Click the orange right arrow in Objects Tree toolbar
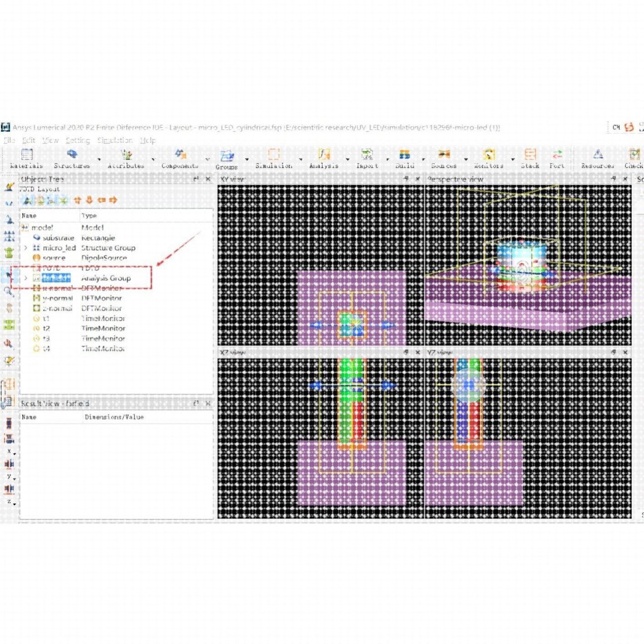The height and width of the screenshot is (644, 644). click(113, 200)
